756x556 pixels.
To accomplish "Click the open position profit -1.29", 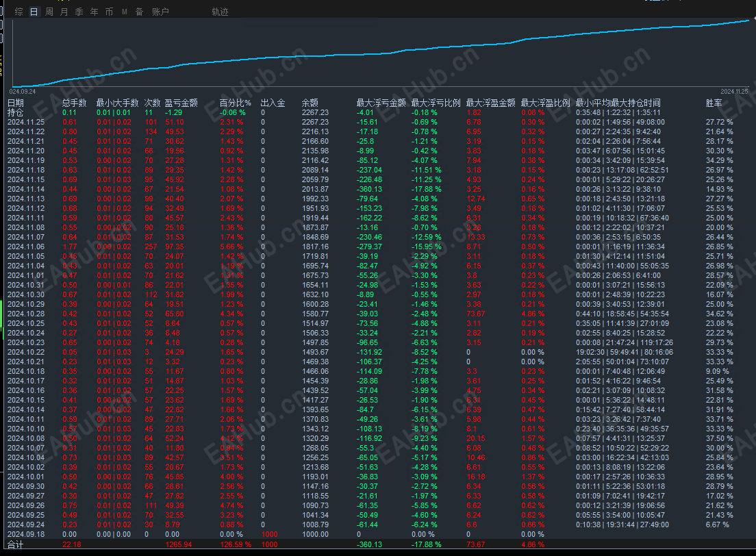I will pyautogui.click(x=173, y=112).
